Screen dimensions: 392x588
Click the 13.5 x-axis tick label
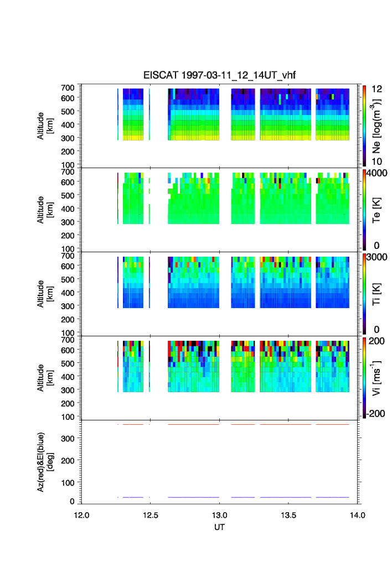pyautogui.click(x=288, y=515)
